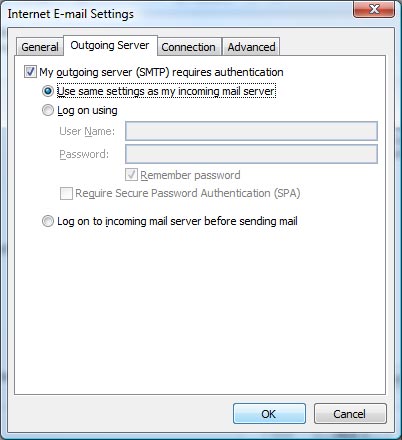Screen dimensions: 402x440
Task: Click the 'My outgoing server (SMTP)' label text
Action: (x=105, y=72)
